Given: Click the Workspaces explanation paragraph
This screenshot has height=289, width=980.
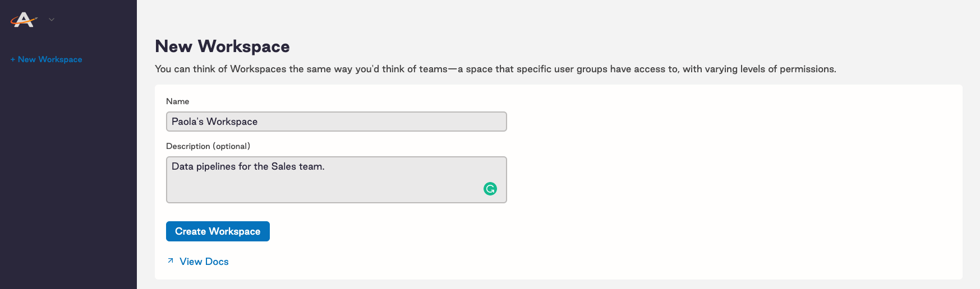Looking at the screenshot, I should pos(495,69).
